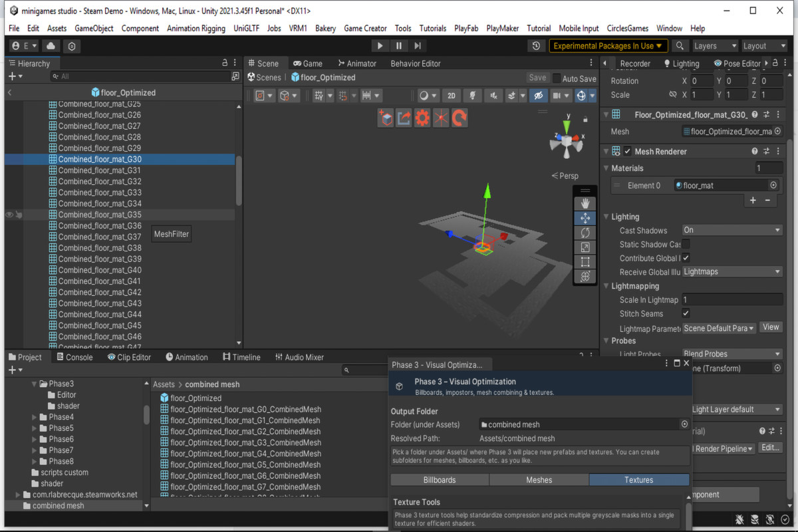The width and height of the screenshot is (798, 532).
Task: Switch to the Game tab
Action: (x=308, y=63)
